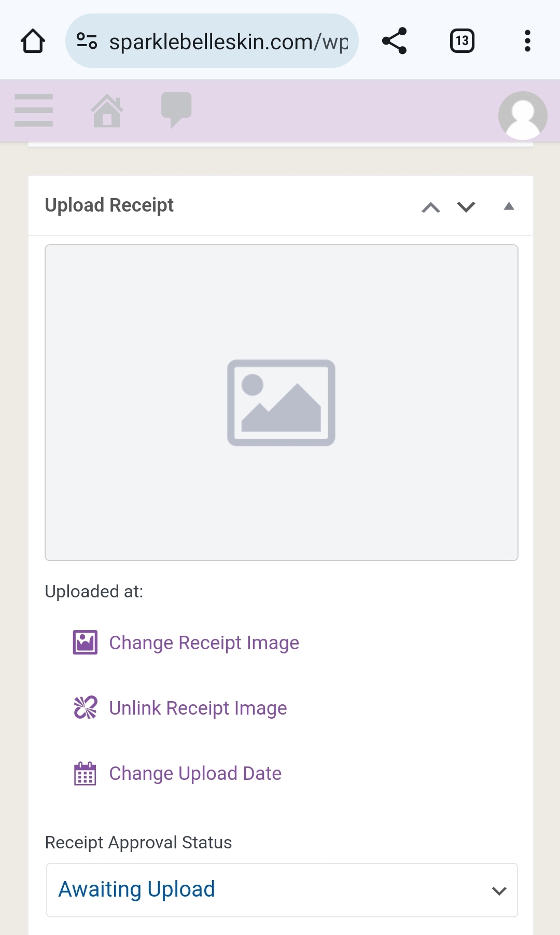560x935 pixels.
Task: Tap the browser home icon
Action: click(x=33, y=41)
